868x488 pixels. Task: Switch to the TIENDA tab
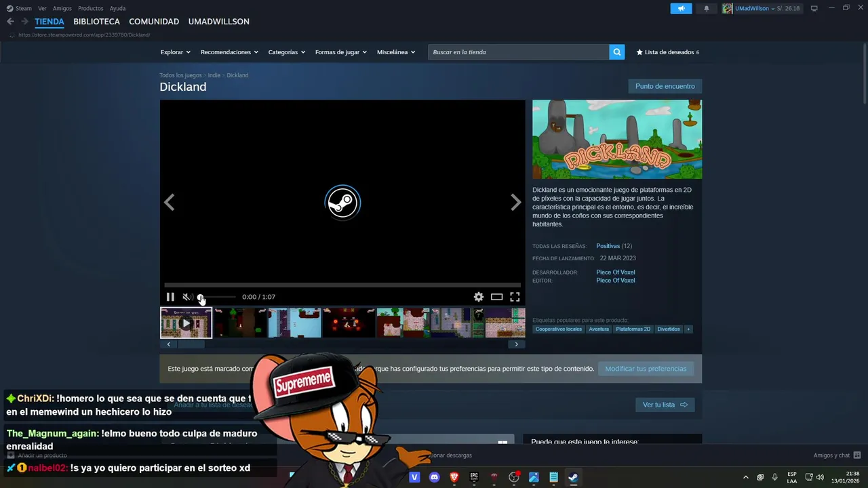pyautogui.click(x=50, y=22)
